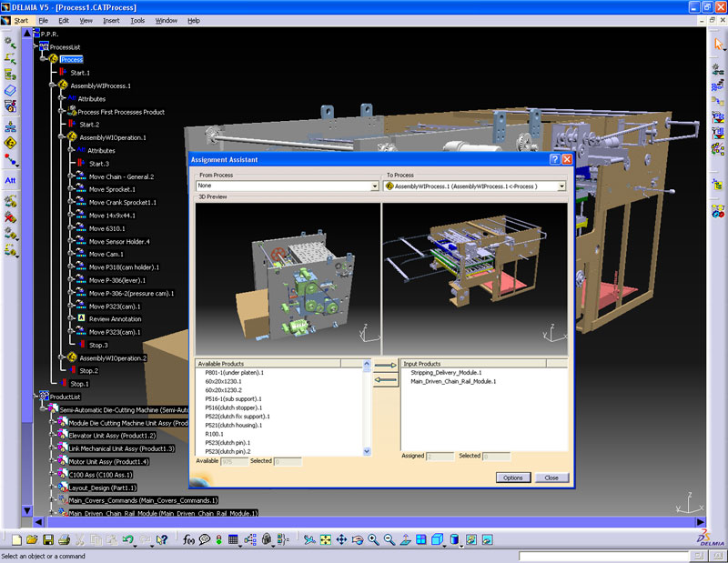Screen dimensions: 728x563
Task: Print using the printer icon
Action: pyautogui.click(x=64, y=539)
